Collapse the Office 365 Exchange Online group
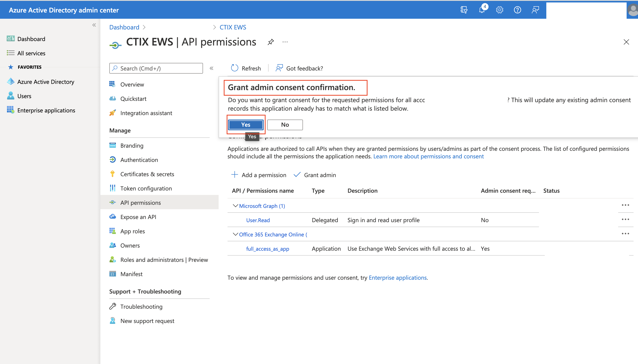This screenshot has height=364, width=638. [235, 234]
